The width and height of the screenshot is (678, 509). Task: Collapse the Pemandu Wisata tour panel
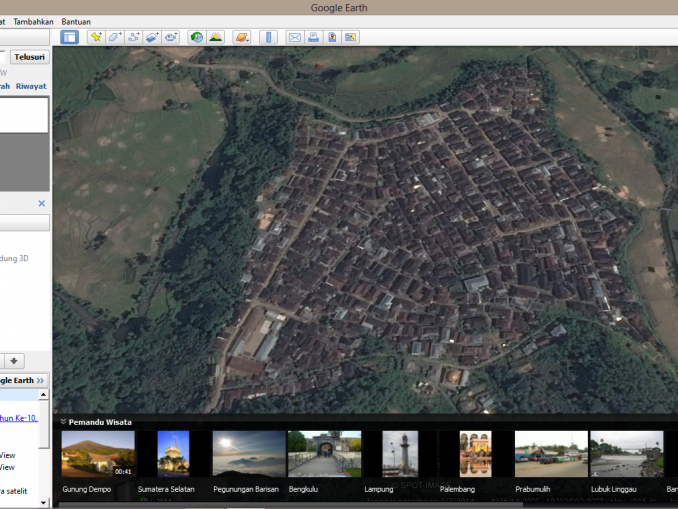click(x=63, y=422)
